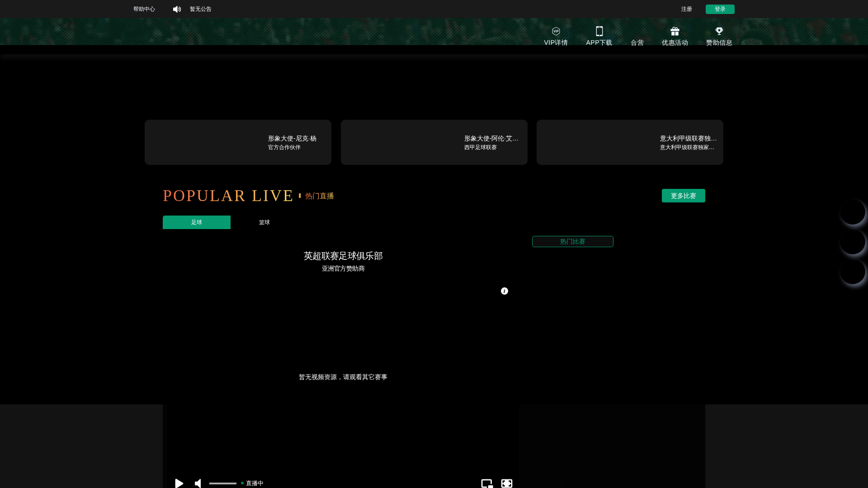868x488 pixels.
Task: Open the APP下载 phone icon
Action: tap(599, 31)
